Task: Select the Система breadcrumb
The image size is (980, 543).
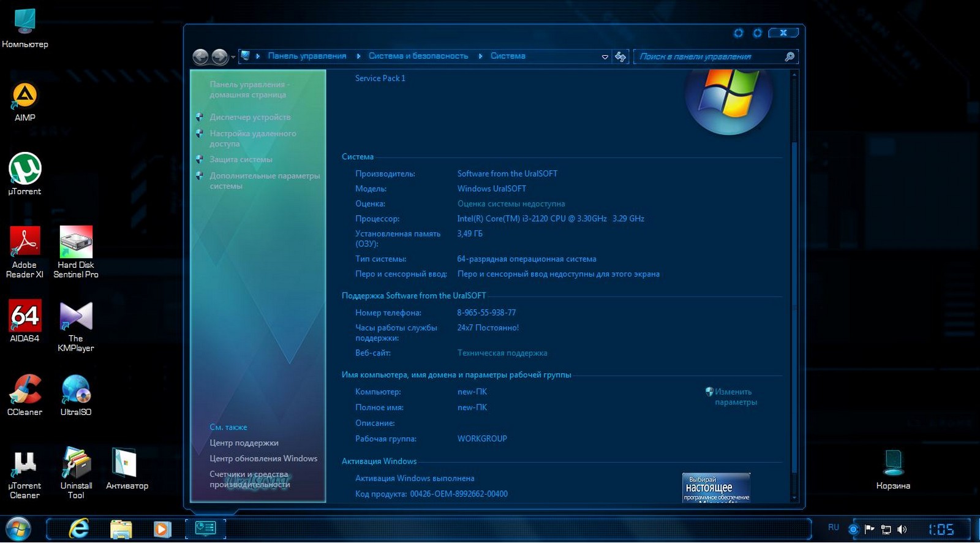Action: click(x=508, y=56)
